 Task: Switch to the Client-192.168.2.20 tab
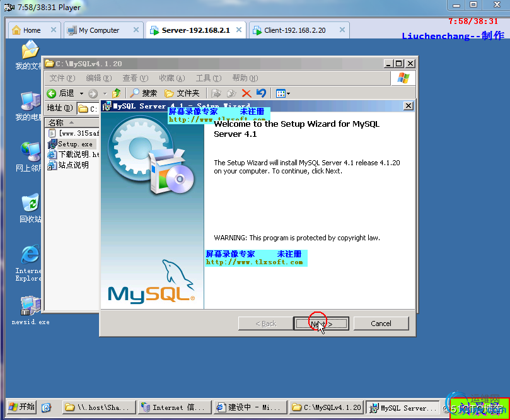(x=294, y=30)
